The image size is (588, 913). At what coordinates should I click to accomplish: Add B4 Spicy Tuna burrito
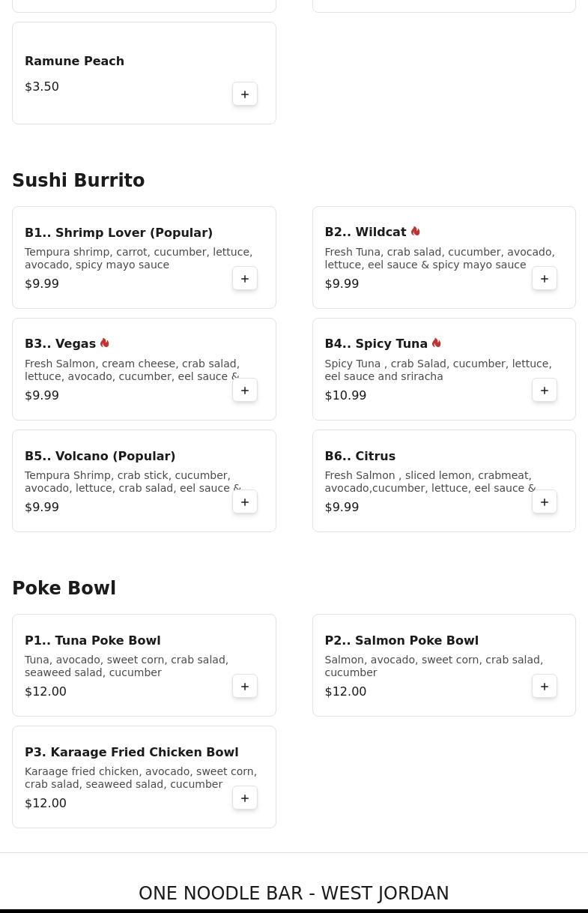545,391
